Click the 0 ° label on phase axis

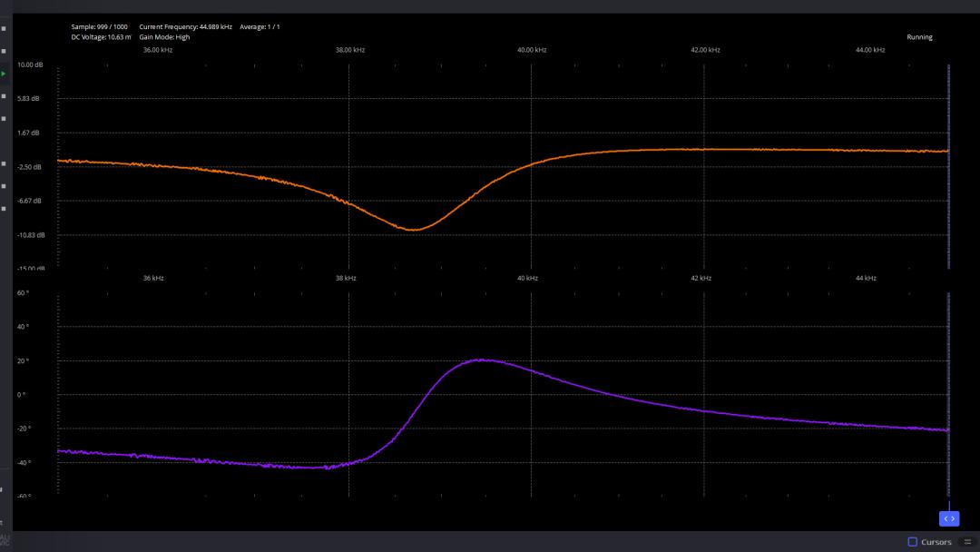coord(22,395)
